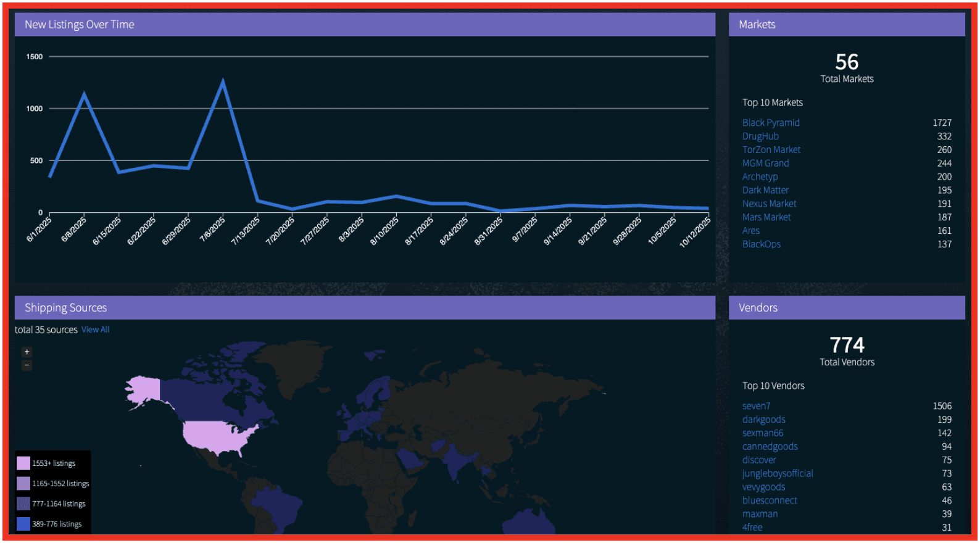
Task: Click the 389-776 listings blue swatch
Action: pyautogui.click(x=23, y=524)
